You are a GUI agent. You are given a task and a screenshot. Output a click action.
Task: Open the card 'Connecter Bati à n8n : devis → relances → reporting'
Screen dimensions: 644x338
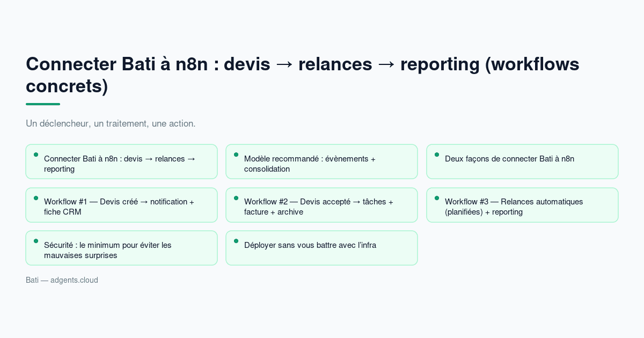(121, 161)
